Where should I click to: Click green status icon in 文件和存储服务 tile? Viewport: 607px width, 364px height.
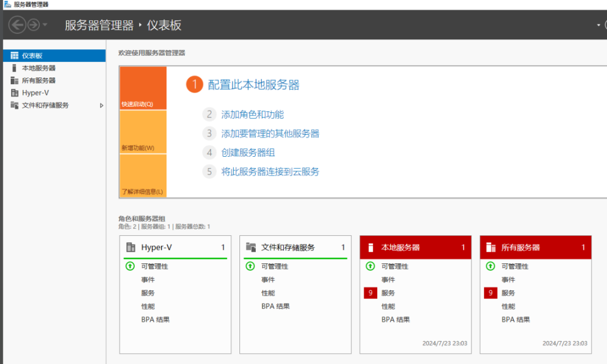(x=250, y=266)
